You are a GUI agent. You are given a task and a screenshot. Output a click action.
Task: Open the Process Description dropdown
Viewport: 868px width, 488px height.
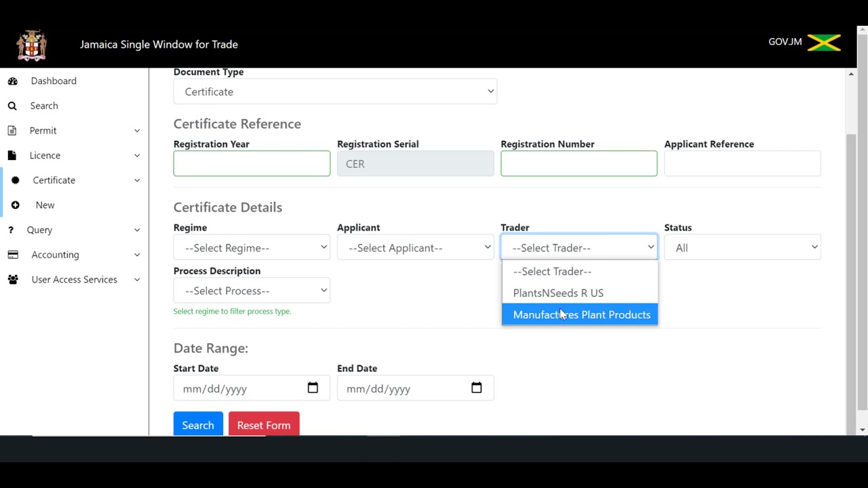click(252, 291)
